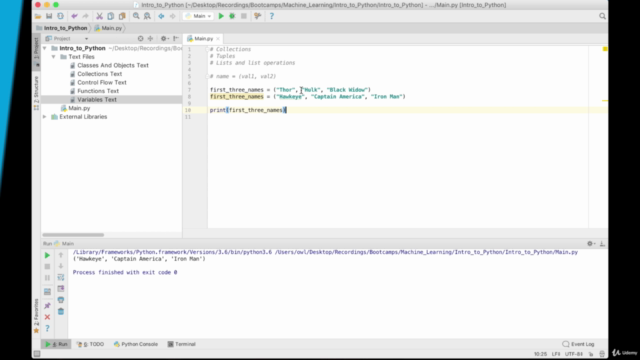Synchronize files using the refresh icon
This screenshot has width=640, height=360.
(60, 16)
